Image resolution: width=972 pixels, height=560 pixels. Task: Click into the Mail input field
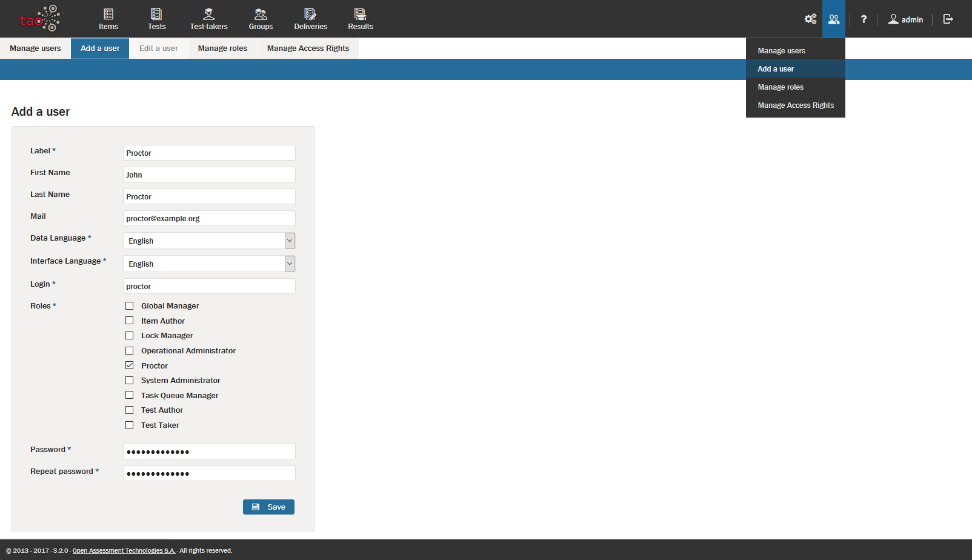(x=209, y=219)
